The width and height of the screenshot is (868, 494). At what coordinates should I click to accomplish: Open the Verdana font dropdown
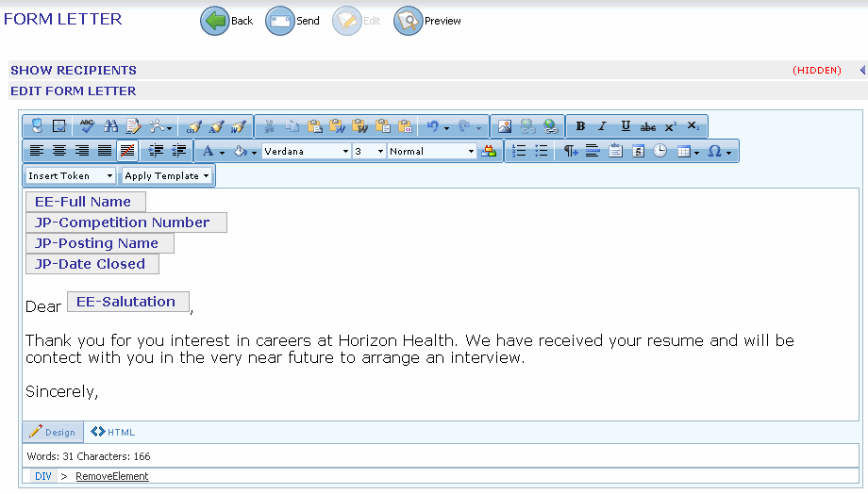click(x=306, y=151)
